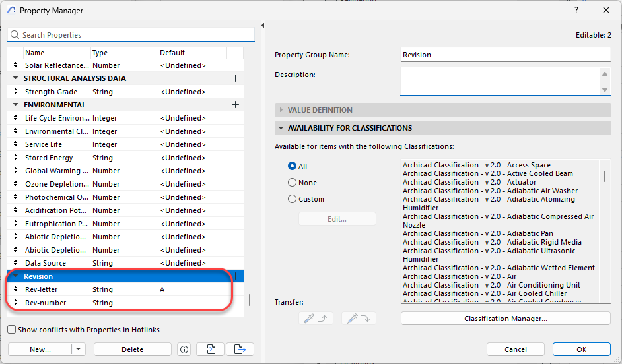Click the help question mark in title bar
Viewport: 622px width, 364px height.
tap(576, 10)
